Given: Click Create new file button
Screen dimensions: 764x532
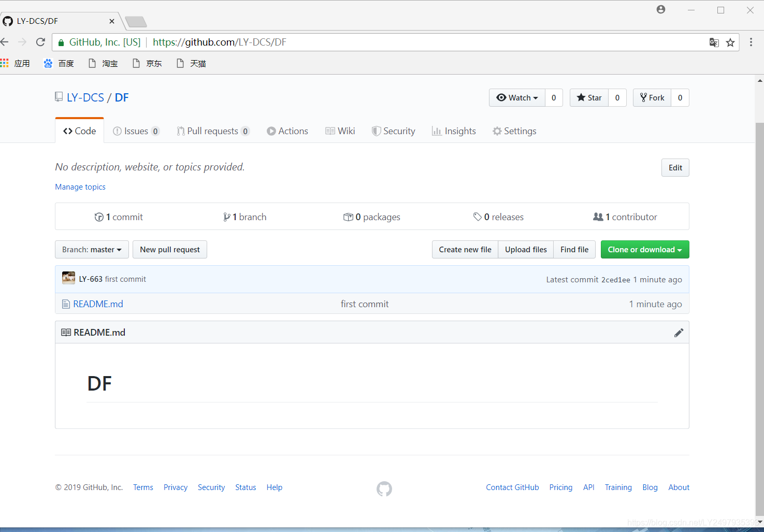Looking at the screenshot, I should click(x=465, y=250).
